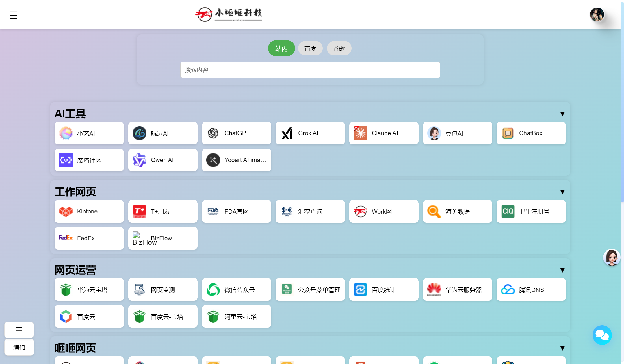Open the blue chat bubble icon
This screenshot has height=364, width=624.
602,335
